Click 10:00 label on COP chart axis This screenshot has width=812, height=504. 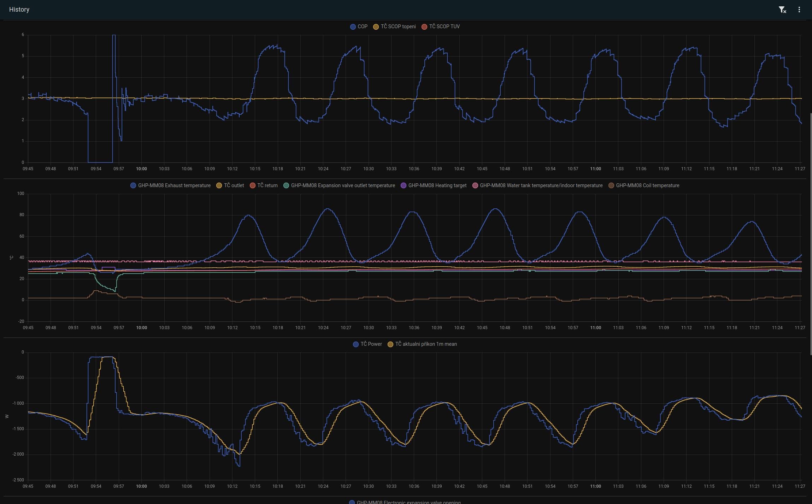[141, 169]
